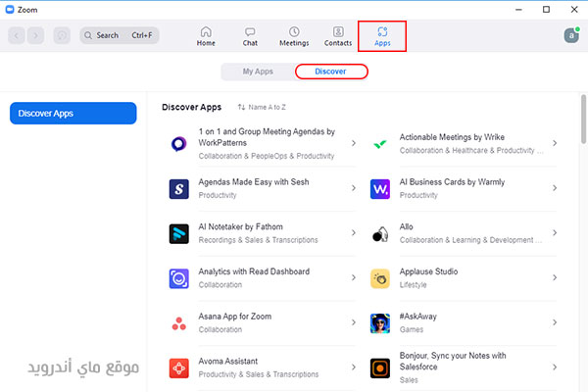Click the Games category label

tap(412, 329)
